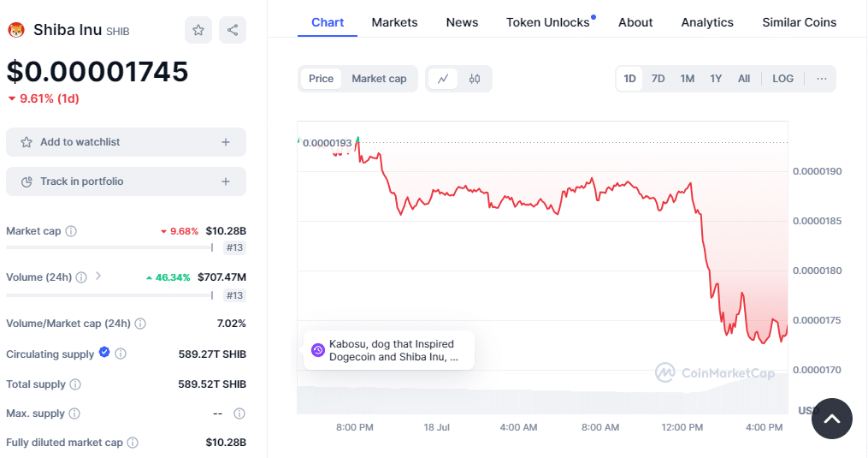
Task: Click the 589.52T SHIB total supply value
Action: pyautogui.click(x=212, y=384)
